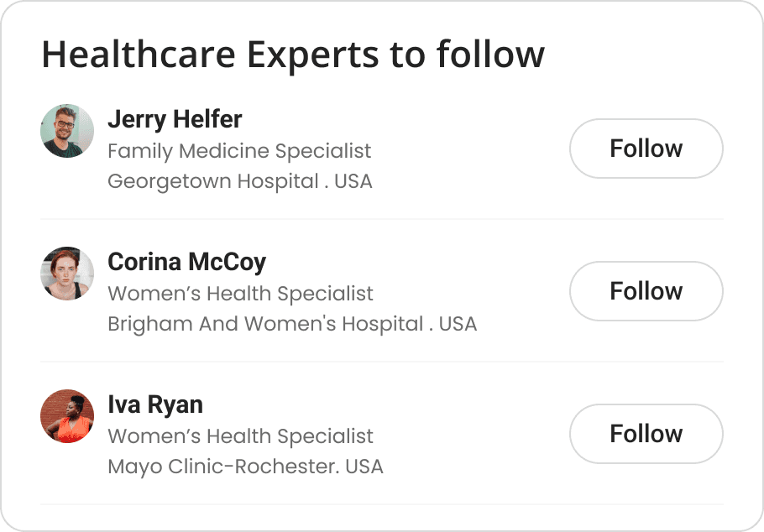Click Women's Health Specialist under Corina McCoy
This screenshot has height=532, width=764.
(x=241, y=294)
